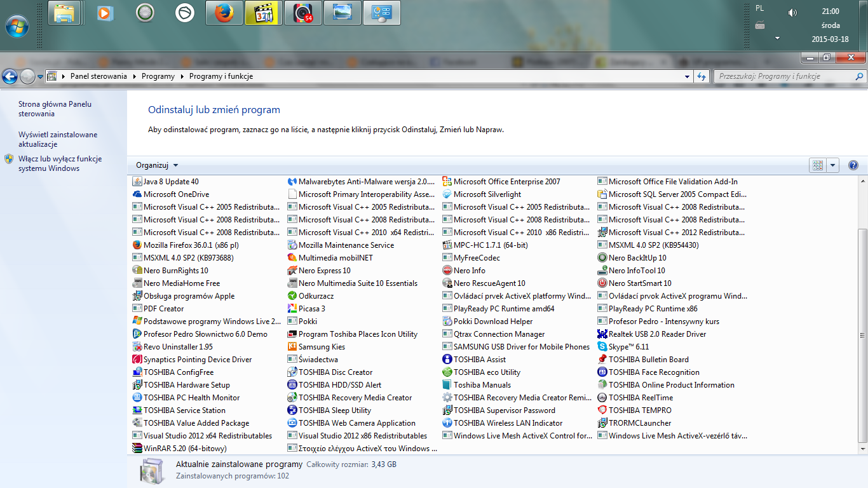Click the volume speaker tray icon
This screenshot has width=868, height=488.
pyautogui.click(x=792, y=12)
